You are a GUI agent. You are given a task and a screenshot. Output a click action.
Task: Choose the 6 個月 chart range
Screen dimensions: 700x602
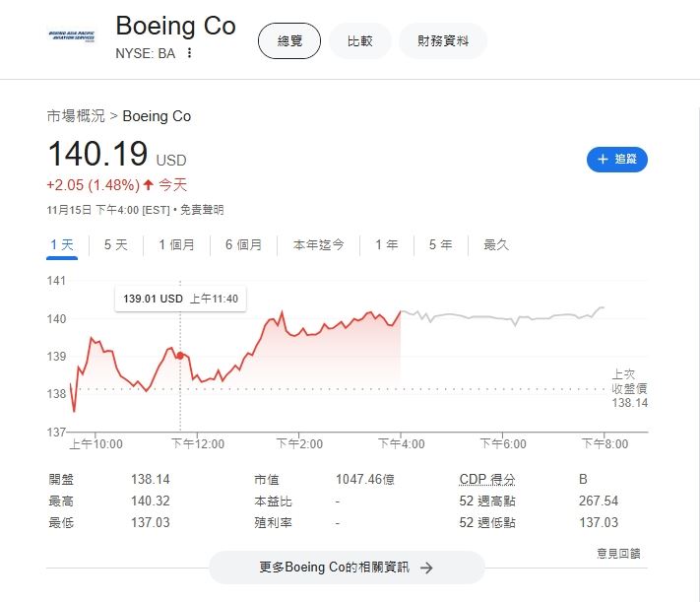(244, 245)
